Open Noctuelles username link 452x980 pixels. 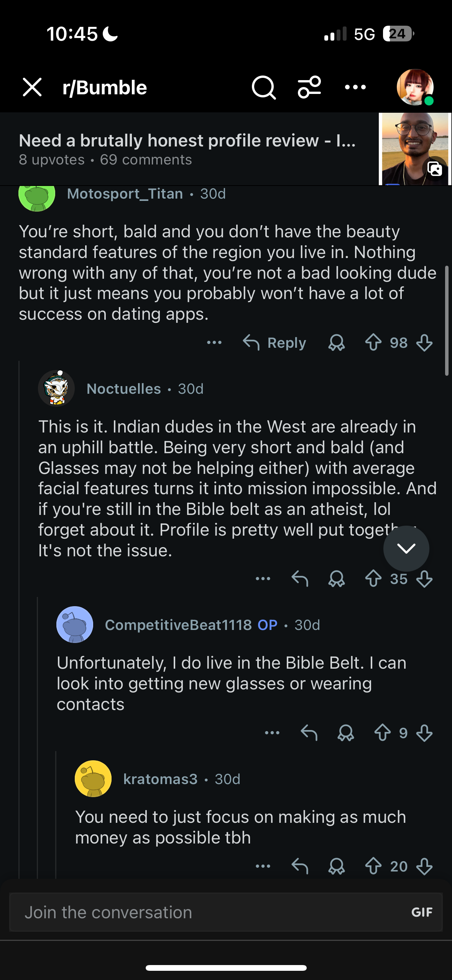(x=123, y=389)
